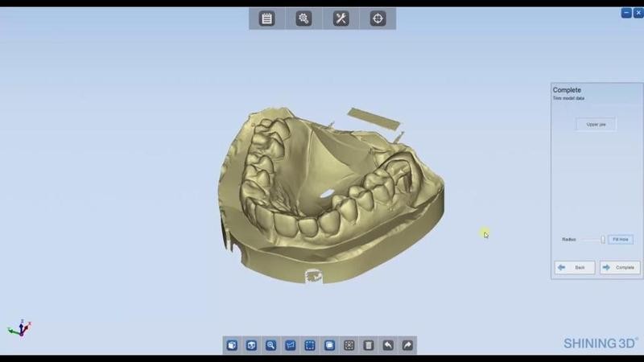Screen dimensions: 644x362
Task: Click the Radius slider handle
Action: click(x=603, y=240)
